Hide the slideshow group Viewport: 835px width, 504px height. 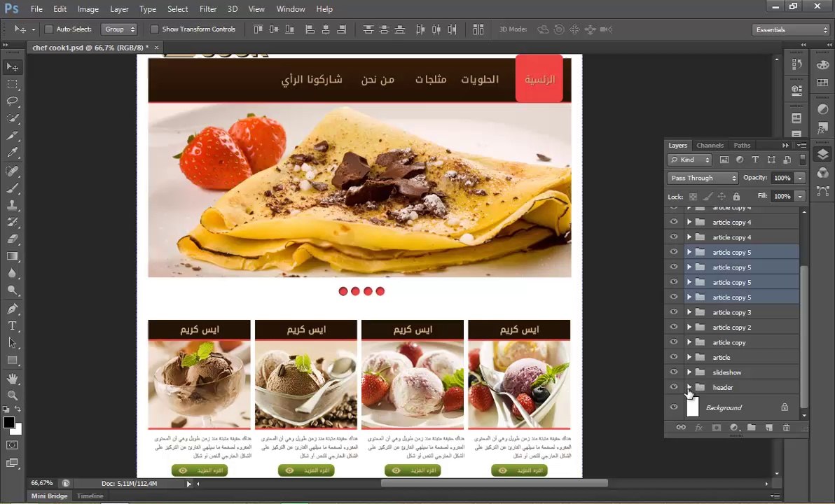coord(674,372)
